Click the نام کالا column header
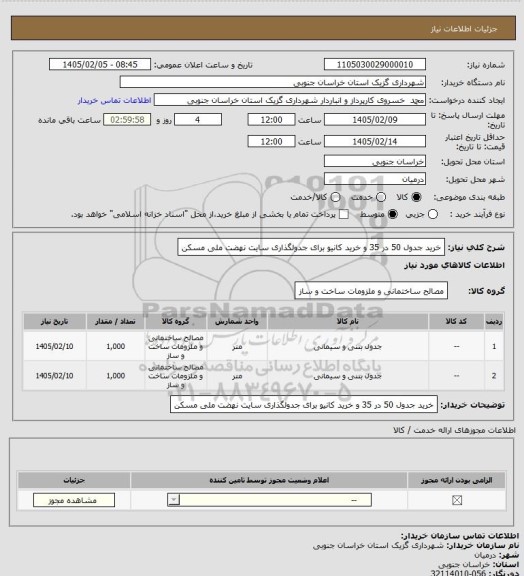Image resolution: width=524 pixels, height=576 pixels. tap(348, 321)
